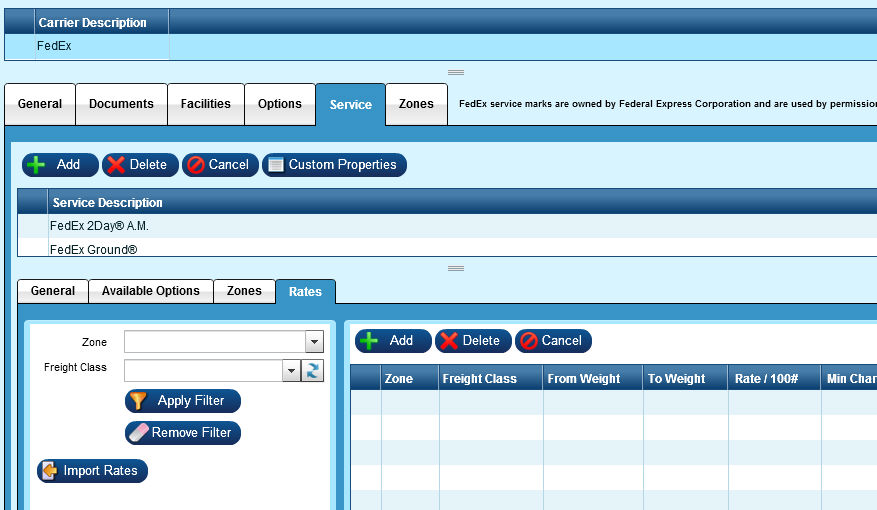Click the refresh icon beside Freight Class
877x510 pixels.
point(314,371)
